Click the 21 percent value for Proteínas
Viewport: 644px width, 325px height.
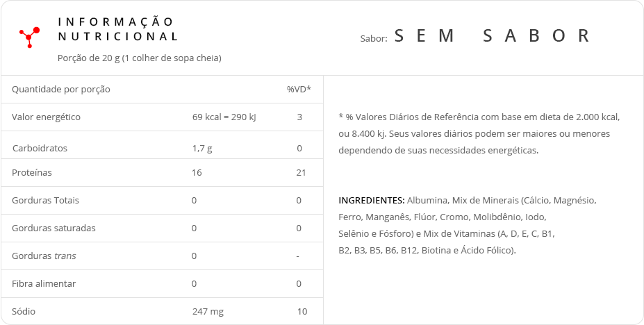(301, 172)
